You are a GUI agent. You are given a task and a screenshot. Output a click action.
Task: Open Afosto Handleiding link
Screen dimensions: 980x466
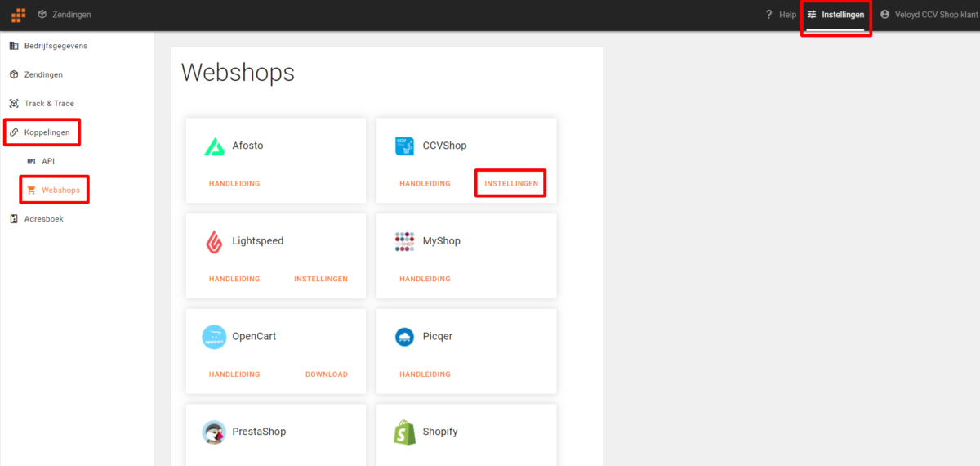point(234,184)
